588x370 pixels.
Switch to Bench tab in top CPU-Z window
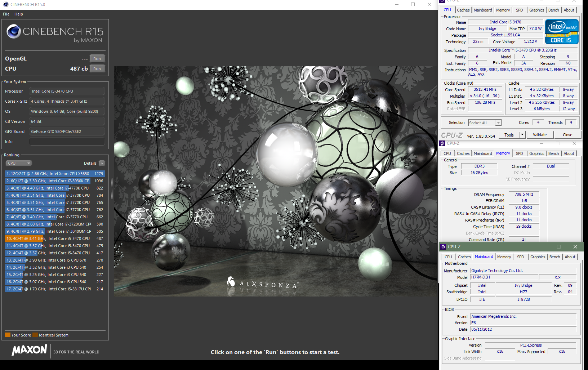point(554,10)
